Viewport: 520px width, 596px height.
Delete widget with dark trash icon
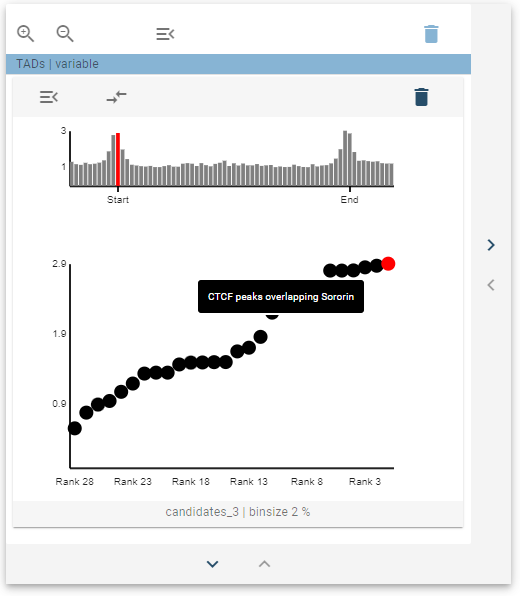[x=421, y=97]
